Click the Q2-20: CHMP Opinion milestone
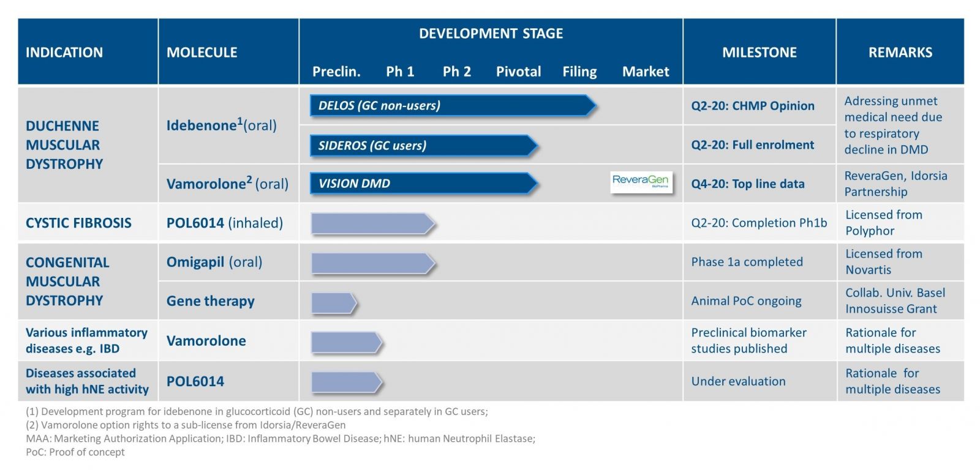The height and width of the screenshot is (470, 980). coord(753,106)
